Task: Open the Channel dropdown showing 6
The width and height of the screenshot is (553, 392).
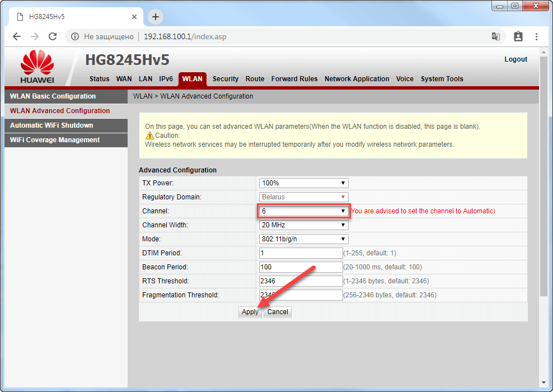Action: click(x=303, y=211)
